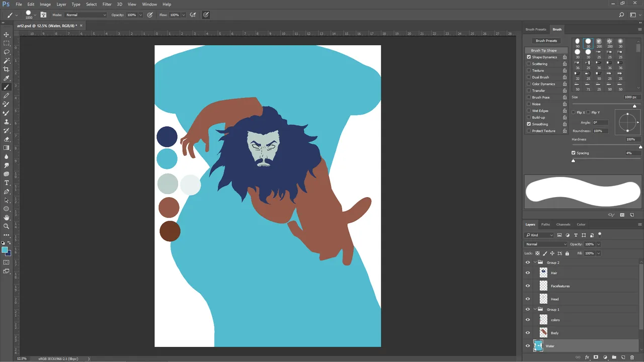
Task: Enable the Dual Brush checkbox
Action: point(529,77)
